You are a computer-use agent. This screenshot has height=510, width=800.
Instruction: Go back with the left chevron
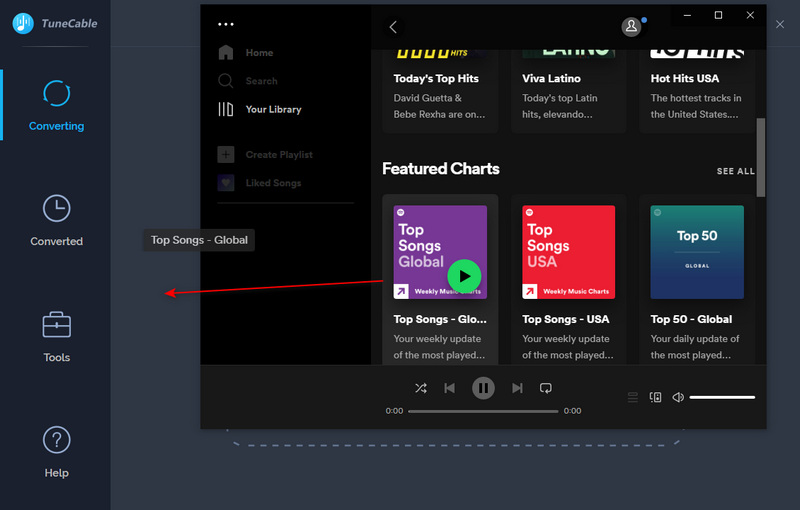coord(393,27)
